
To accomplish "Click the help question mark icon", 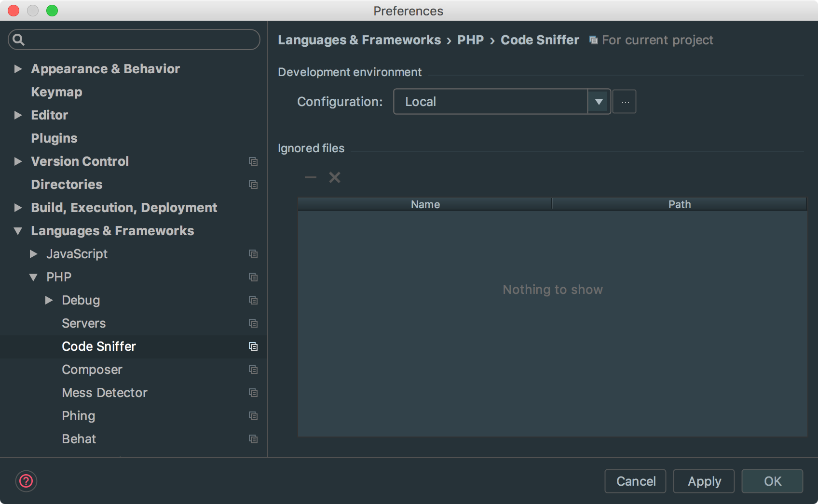I will click(26, 481).
